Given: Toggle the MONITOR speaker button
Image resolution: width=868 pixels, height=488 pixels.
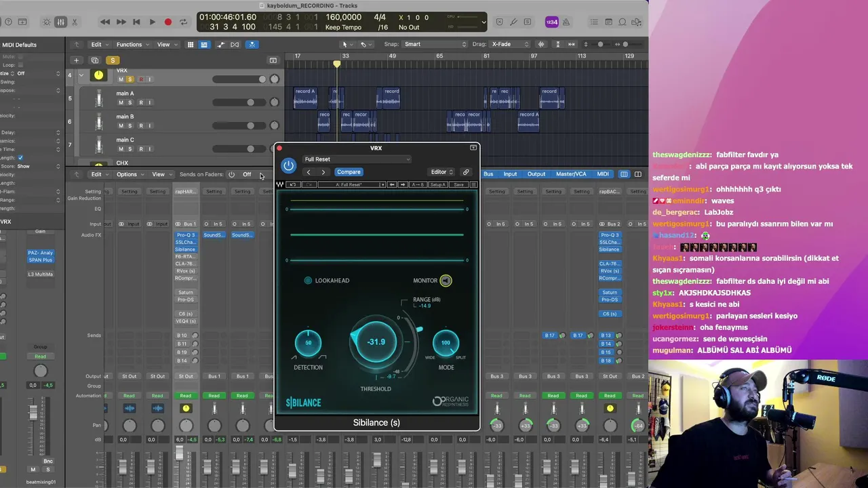Looking at the screenshot, I should 446,281.
